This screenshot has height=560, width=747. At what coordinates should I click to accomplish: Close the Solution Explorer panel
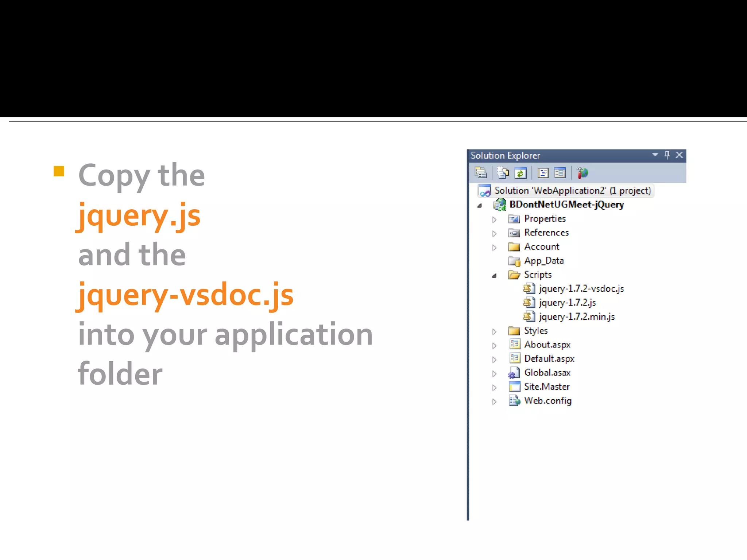click(x=679, y=155)
